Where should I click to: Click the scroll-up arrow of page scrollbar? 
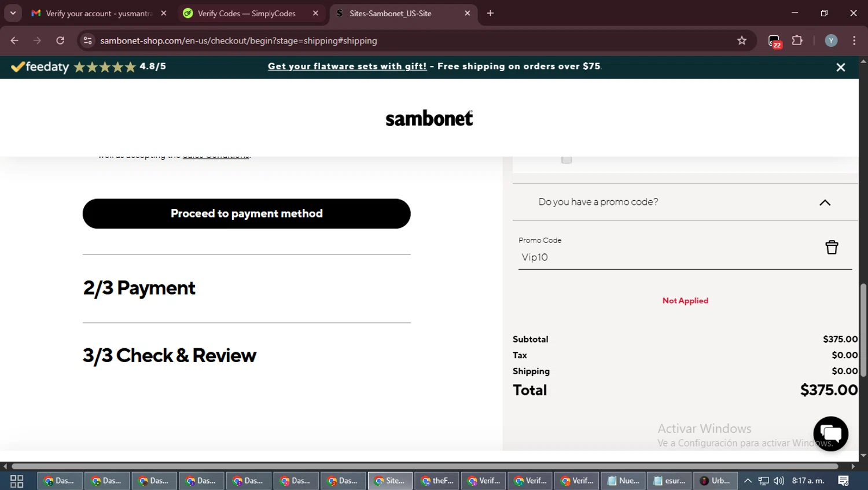tap(863, 60)
